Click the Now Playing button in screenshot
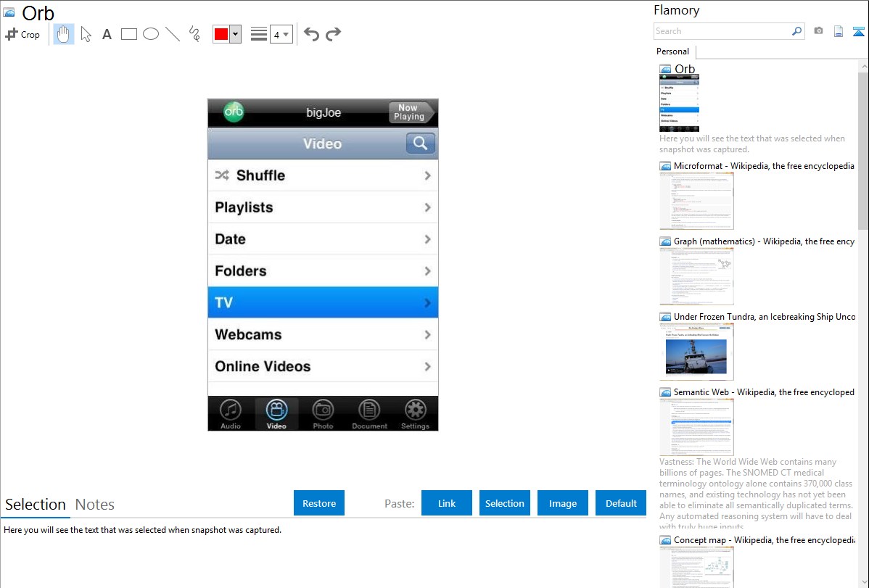Screen dimensions: 869x588 (411, 112)
